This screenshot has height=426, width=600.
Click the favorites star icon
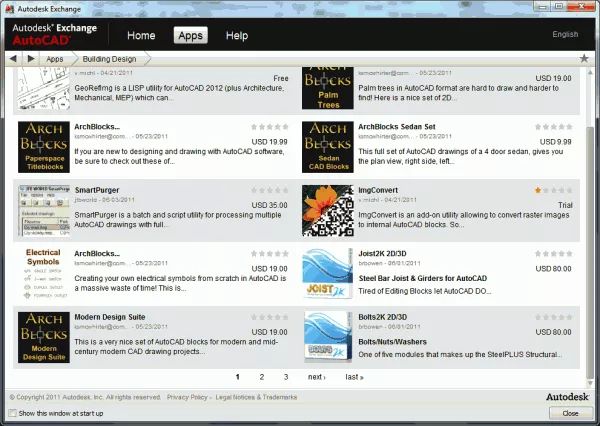click(584, 59)
